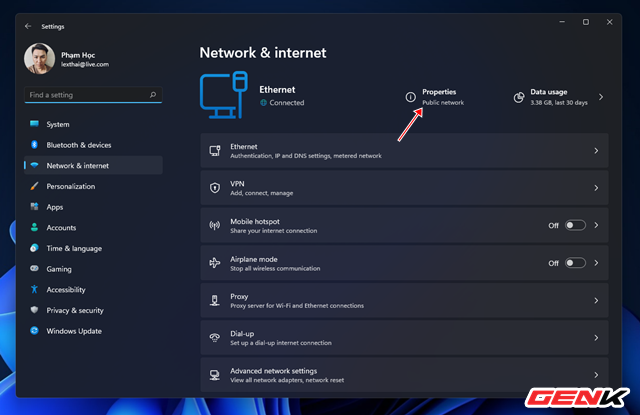The height and width of the screenshot is (415, 640).
Task: Expand the Ethernet settings row chevron
Action: point(596,151)
